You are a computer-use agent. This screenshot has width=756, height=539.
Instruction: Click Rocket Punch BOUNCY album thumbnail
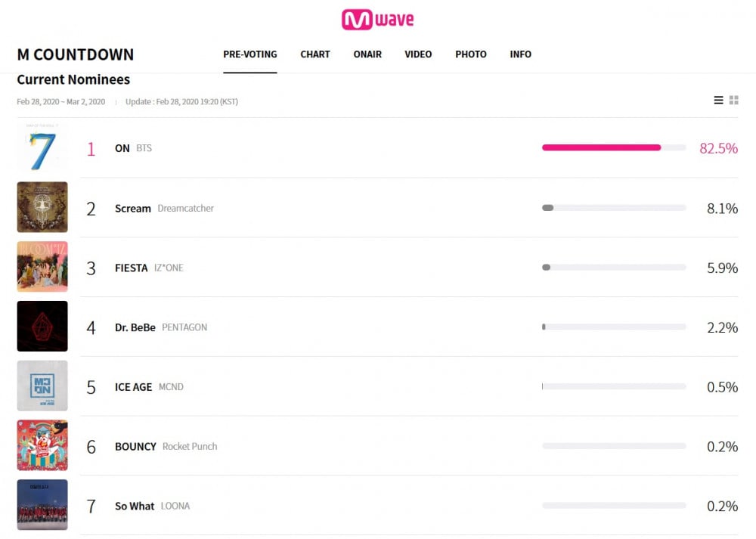click(x=42, y=445)
